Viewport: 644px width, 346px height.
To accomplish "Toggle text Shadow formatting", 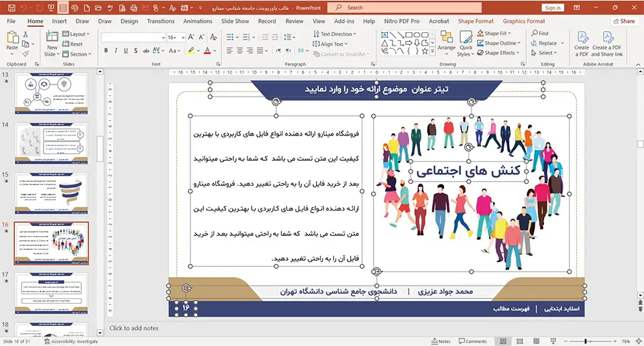I will [136, 50].
